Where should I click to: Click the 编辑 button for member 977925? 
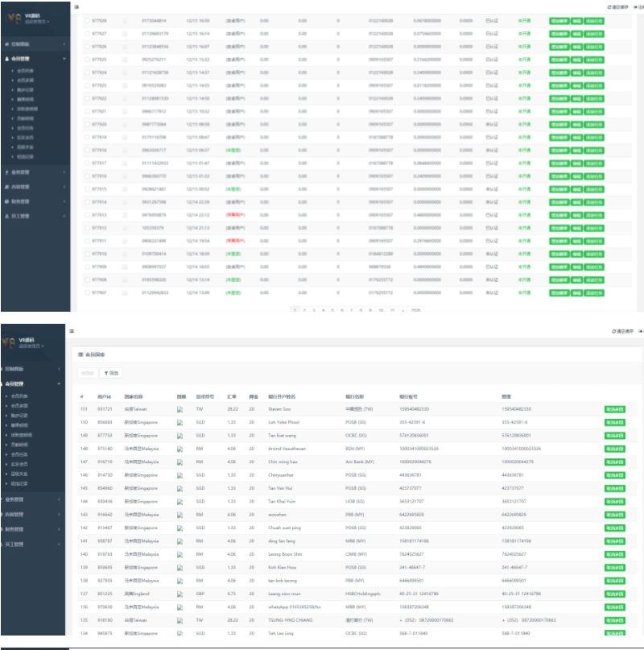pos(576,60)
